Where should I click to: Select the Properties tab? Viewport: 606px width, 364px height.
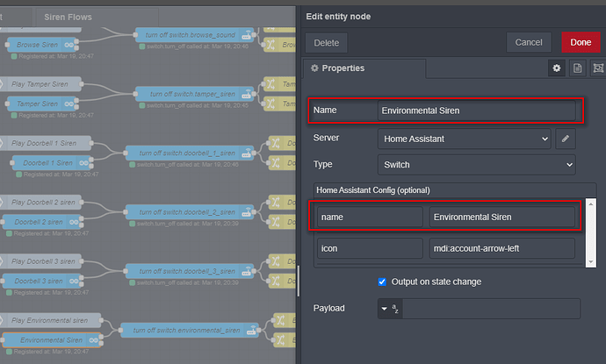click(364, 68)
